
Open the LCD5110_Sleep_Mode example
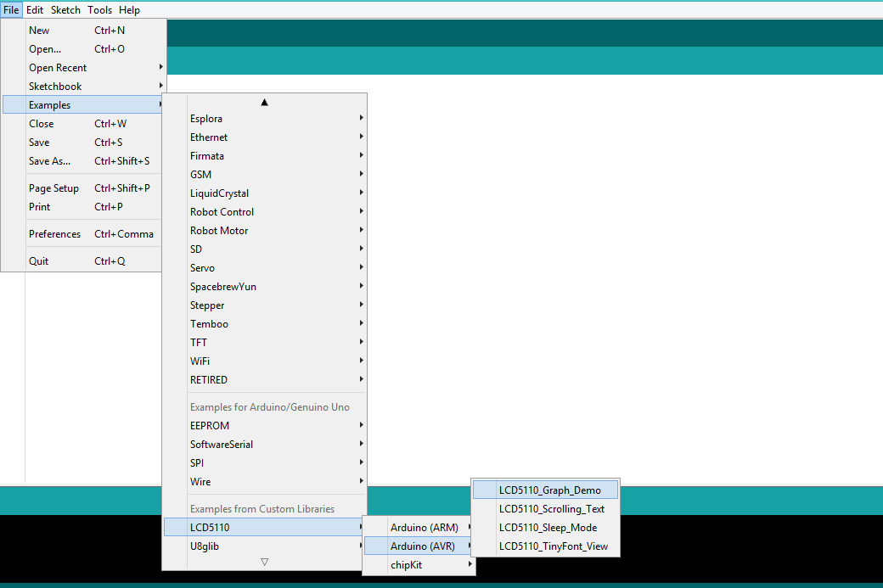546,527
